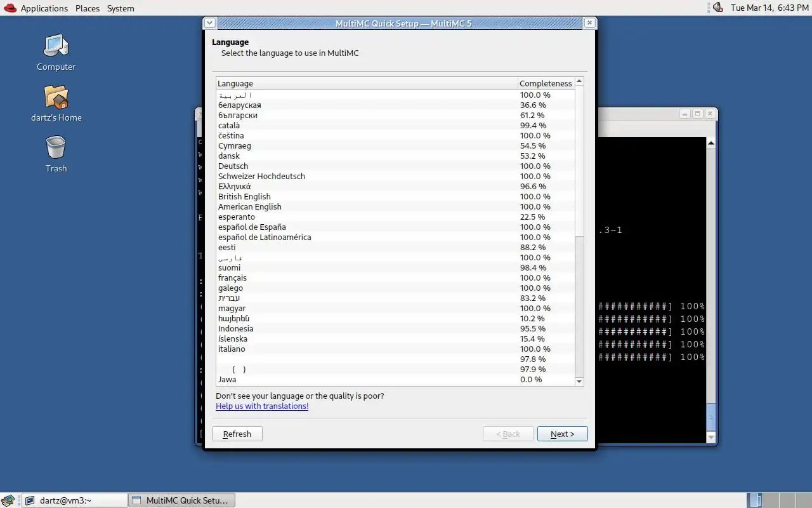Select the Armenian հայերեն language row
This screenshot has height=508, width=812.
[395, 318]
